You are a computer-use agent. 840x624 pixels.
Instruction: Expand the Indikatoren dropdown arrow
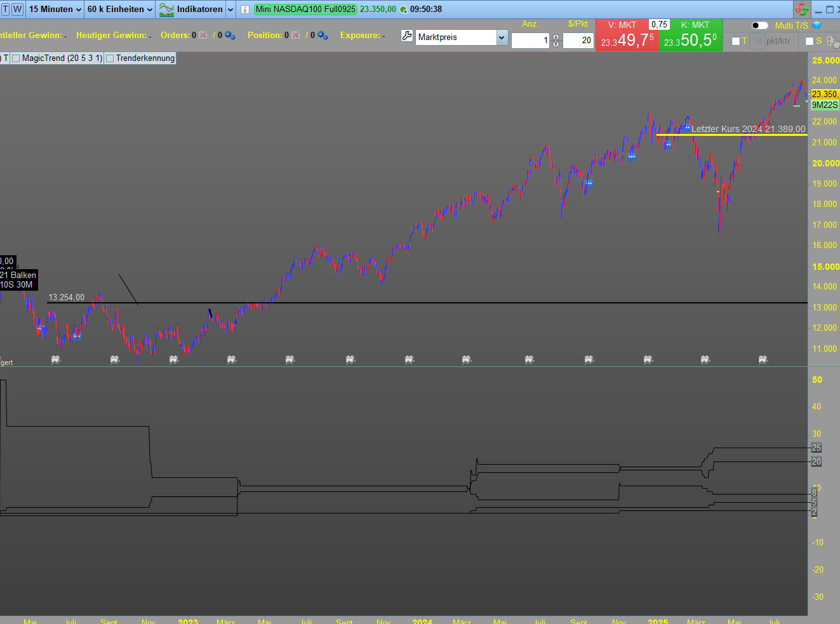[230, 10]
